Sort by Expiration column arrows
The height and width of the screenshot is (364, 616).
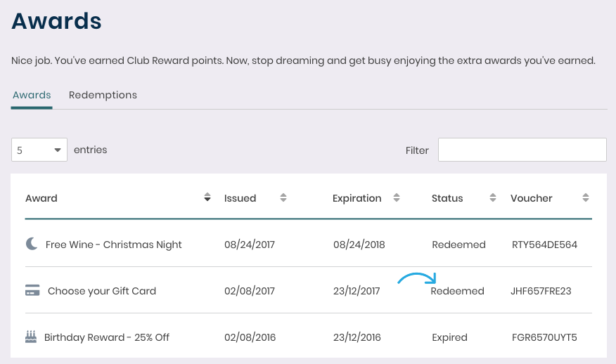397,197
